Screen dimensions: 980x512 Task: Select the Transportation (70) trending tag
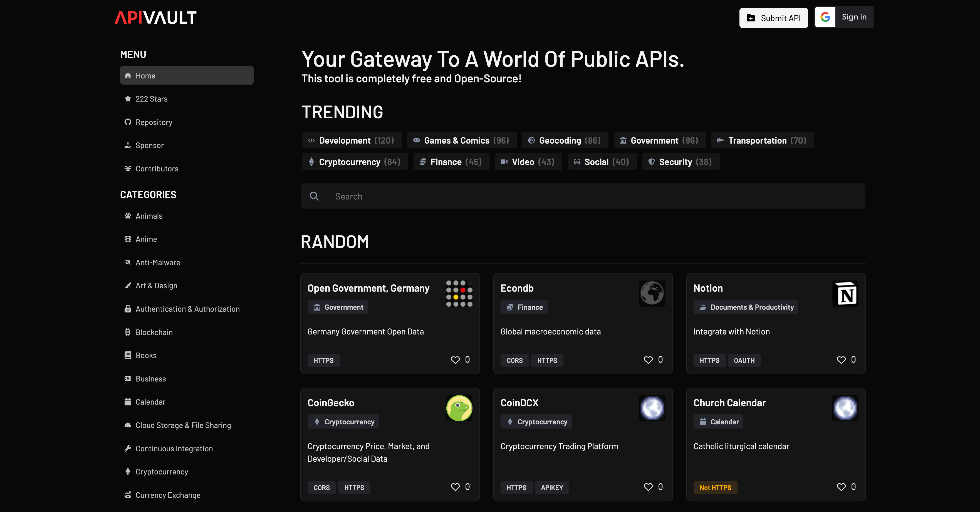point(762,140)
